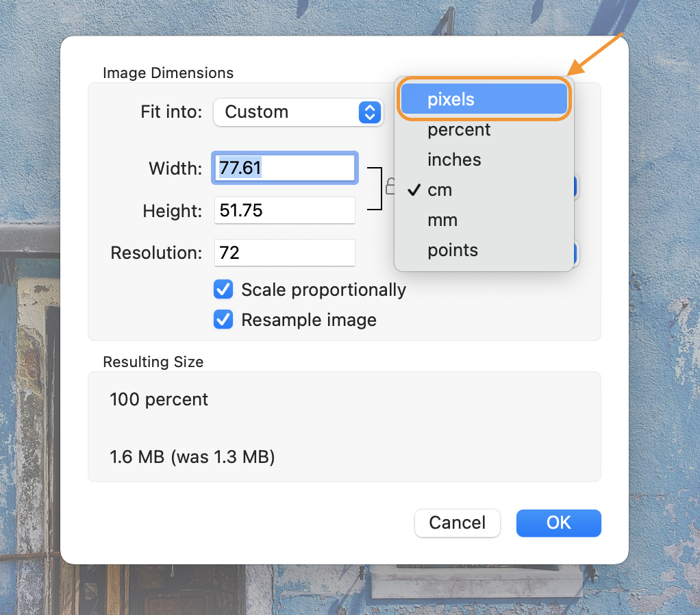This screenshot has width=700, height=615.
Task: Click the Image Dimensions section heading
Action: pyautogui.click(x=168, y=73)
